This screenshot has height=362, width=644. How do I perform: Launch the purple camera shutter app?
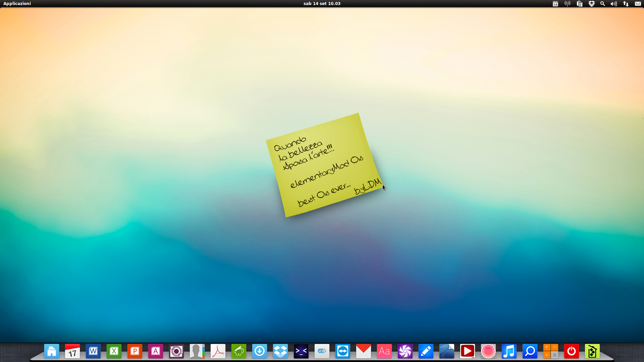tap(405, 351)
